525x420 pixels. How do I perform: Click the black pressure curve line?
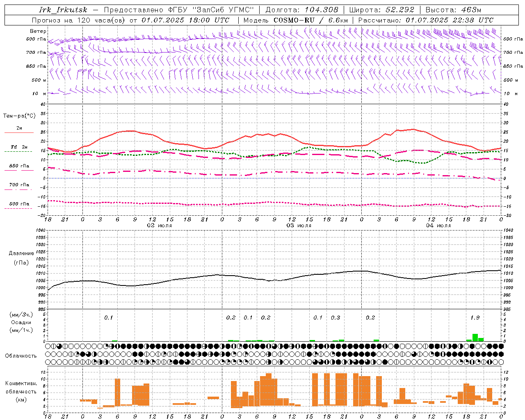pyautogui.click(x=275, y=280)
